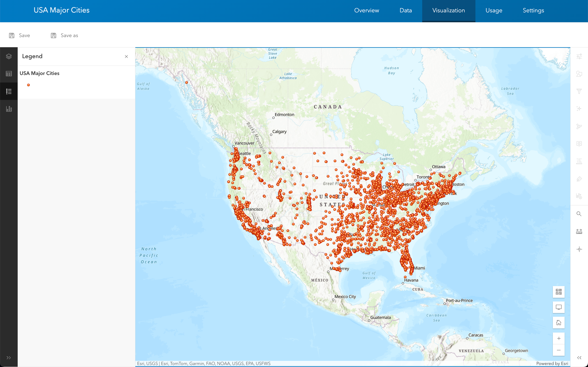Open the Basemap gallery button

(559, 292)
